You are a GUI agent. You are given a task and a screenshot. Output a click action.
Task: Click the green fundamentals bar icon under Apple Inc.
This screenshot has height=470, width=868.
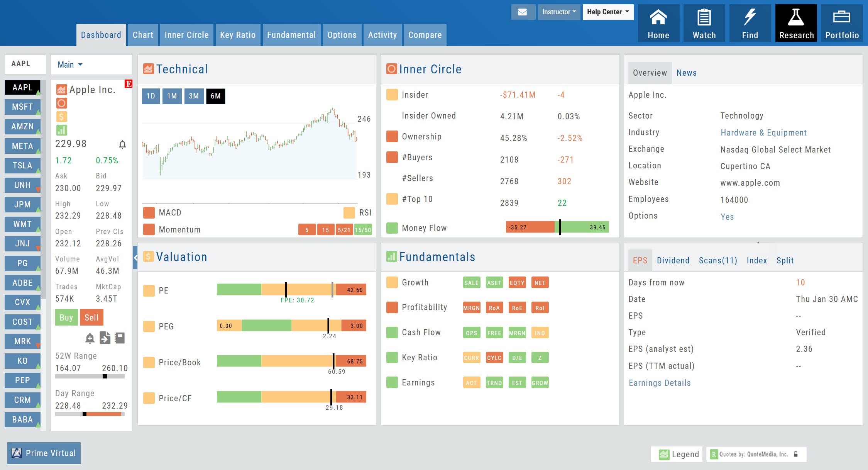[x=61, y=130]
